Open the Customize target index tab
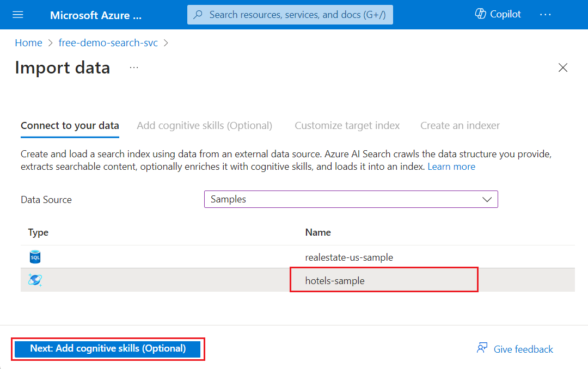588x369 pixels. pyautogui.click(x=347, y=125)
